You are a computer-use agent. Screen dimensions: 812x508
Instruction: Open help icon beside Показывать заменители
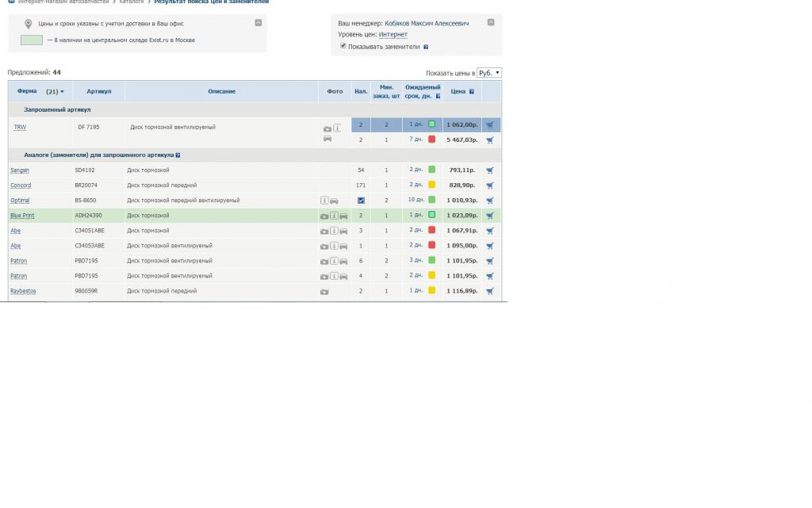point(426,47)
